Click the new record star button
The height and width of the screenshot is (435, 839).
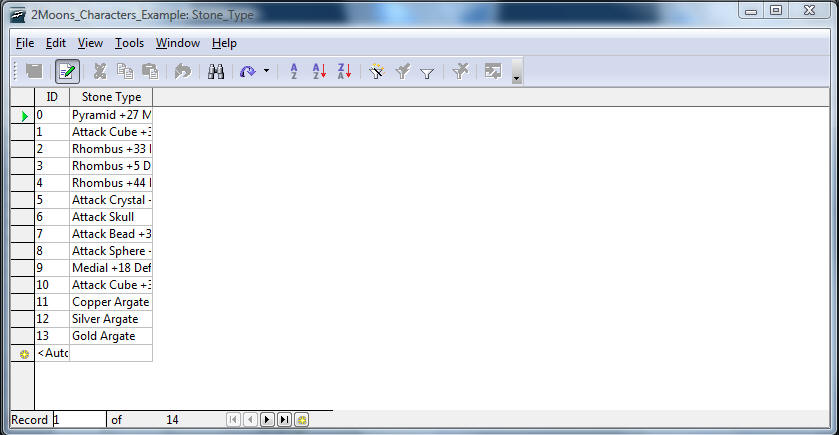point(301,420)
